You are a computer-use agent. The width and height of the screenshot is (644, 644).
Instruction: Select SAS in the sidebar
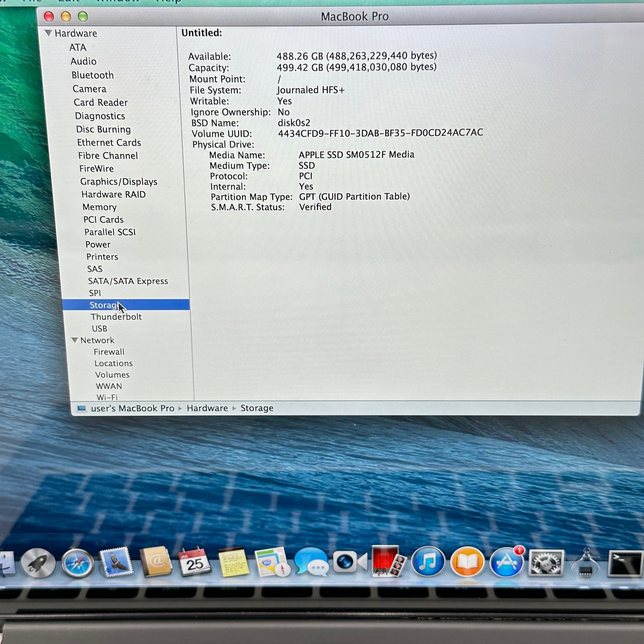point(94,269)
